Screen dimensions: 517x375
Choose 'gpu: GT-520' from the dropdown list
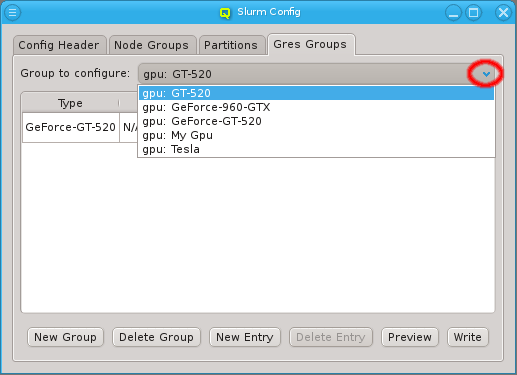coord(316,93)
